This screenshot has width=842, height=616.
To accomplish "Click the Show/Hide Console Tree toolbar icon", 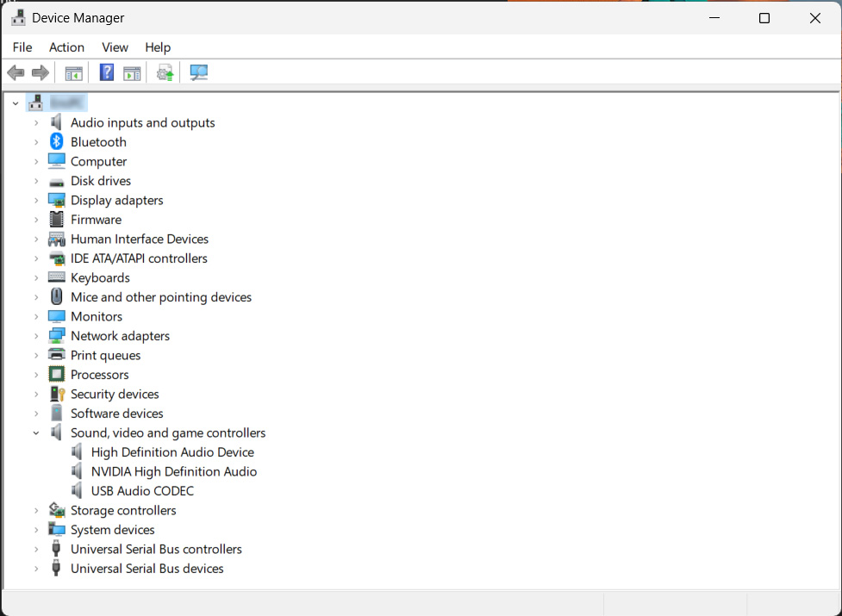I will (74, 73).
